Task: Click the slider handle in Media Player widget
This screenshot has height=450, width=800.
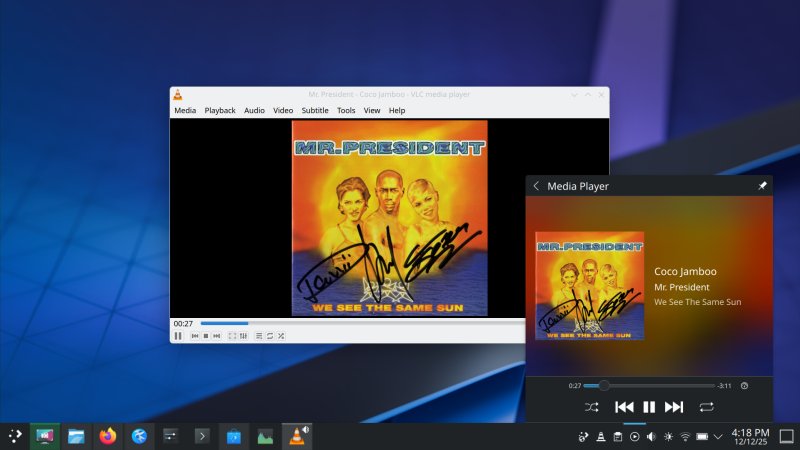Action: coord(604,386)
